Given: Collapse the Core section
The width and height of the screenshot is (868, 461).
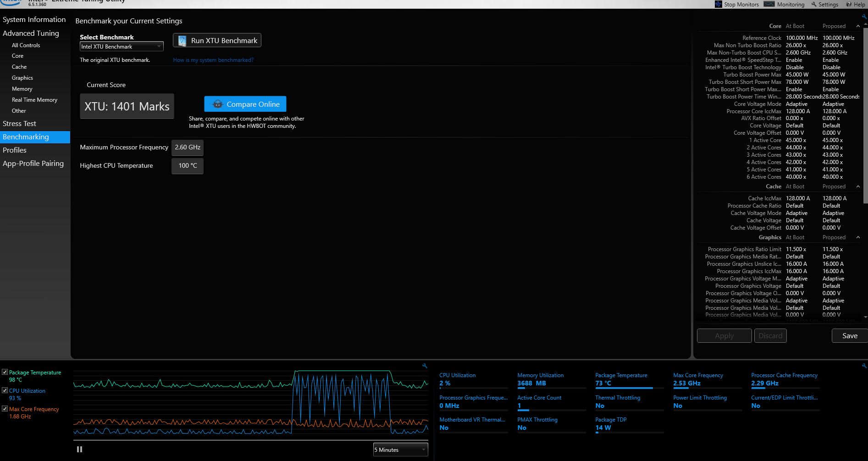Looking at the screenshot, I should pyautogui.click(x=858, y=26).
